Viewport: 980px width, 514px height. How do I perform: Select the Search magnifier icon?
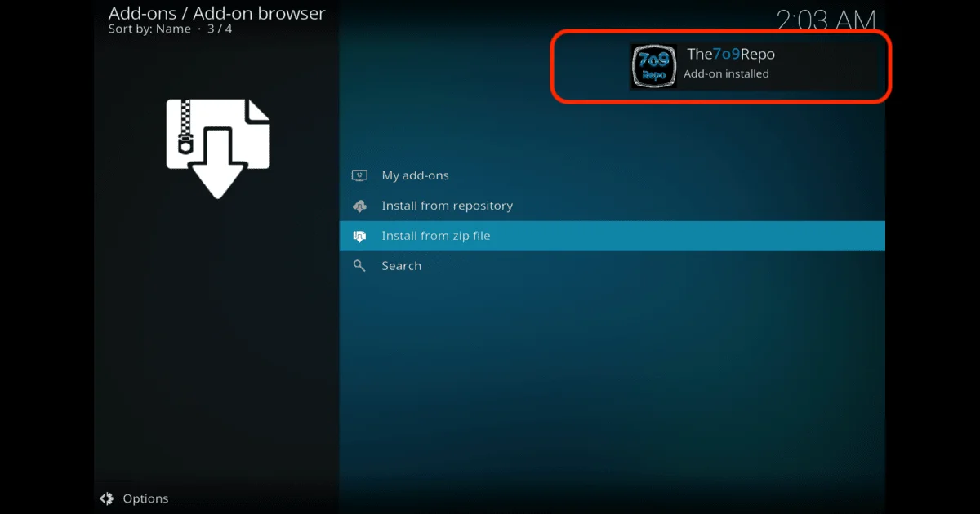[x=359, y=265]
